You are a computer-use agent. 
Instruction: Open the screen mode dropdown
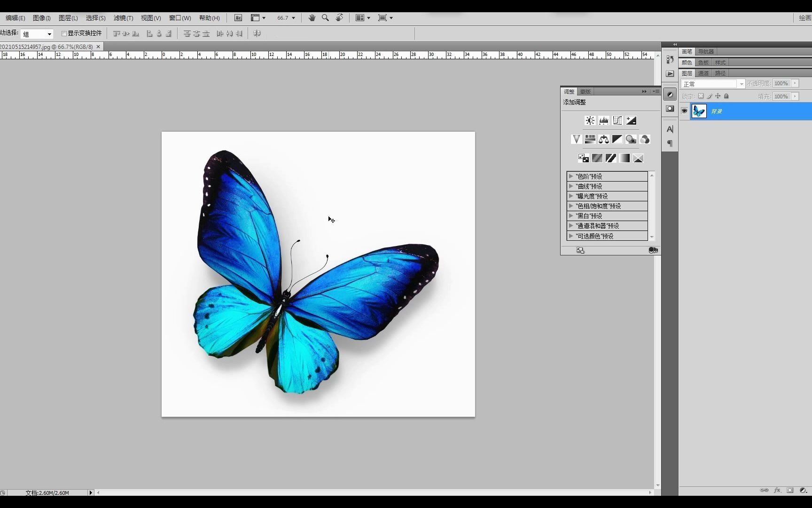pos(386,18)
